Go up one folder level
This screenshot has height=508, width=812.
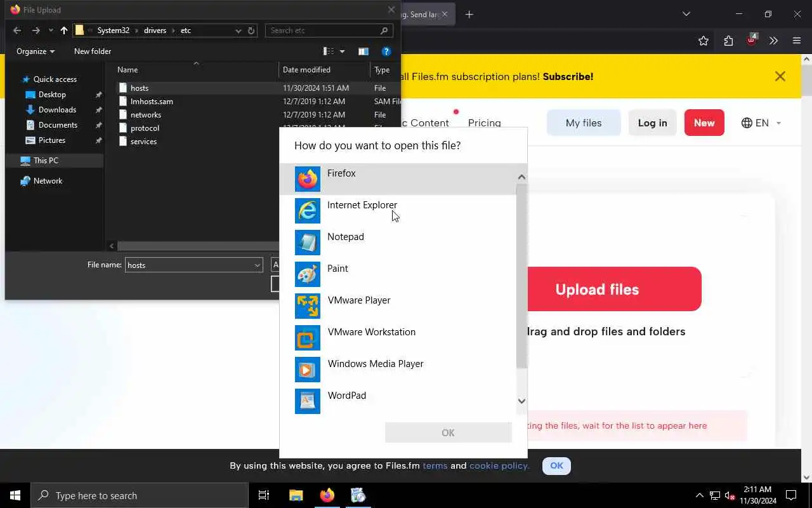64,30
